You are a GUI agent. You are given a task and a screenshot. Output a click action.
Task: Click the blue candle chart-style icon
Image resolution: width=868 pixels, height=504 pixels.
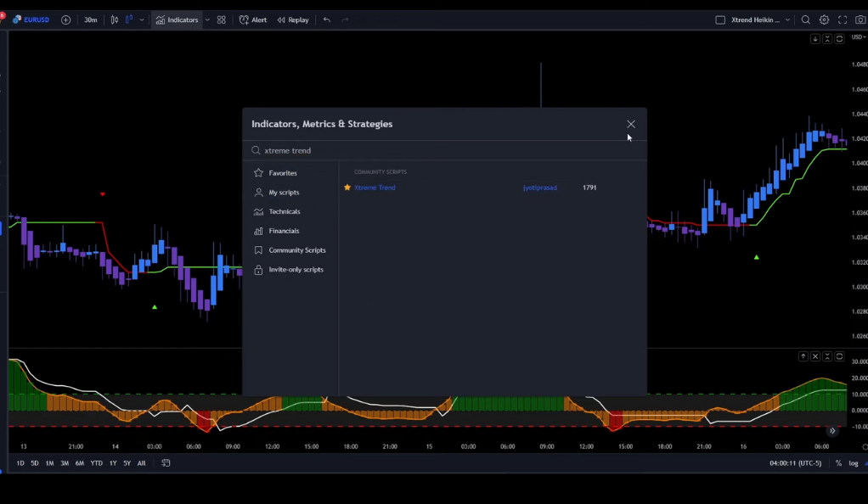[129, 20]
